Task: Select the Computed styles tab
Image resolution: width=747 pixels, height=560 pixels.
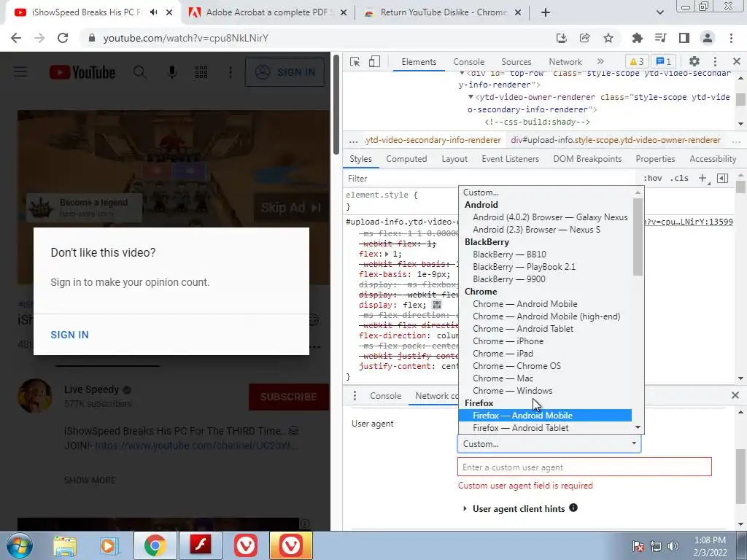Action: click(406, 159)
